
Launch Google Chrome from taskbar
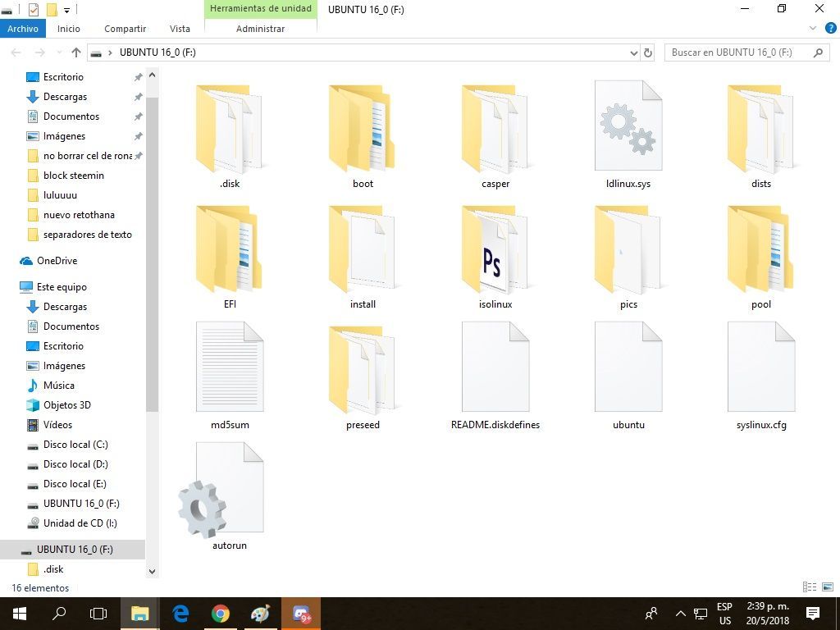220,614
